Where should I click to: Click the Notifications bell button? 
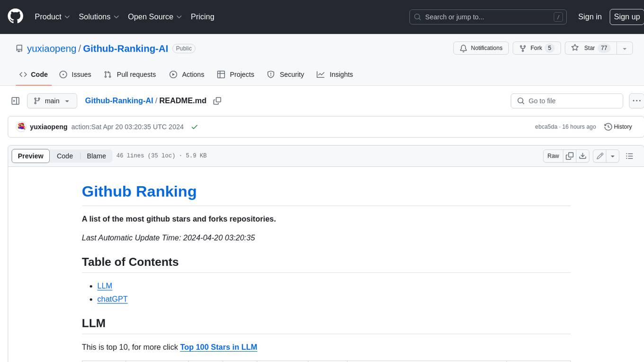481,48
